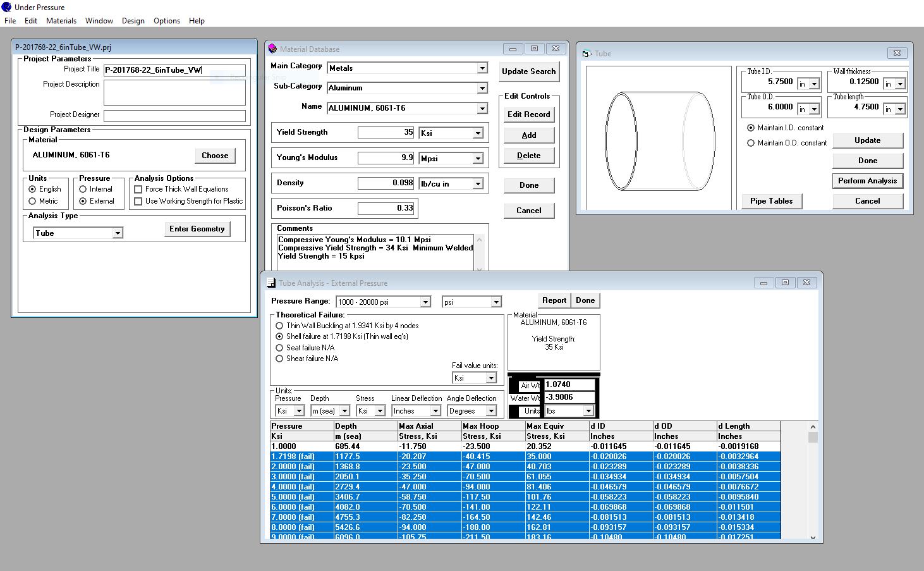Click the Delete button in Edit Controls
The width and height of the screenshot is (924, 571).
[x=529, y=156]
